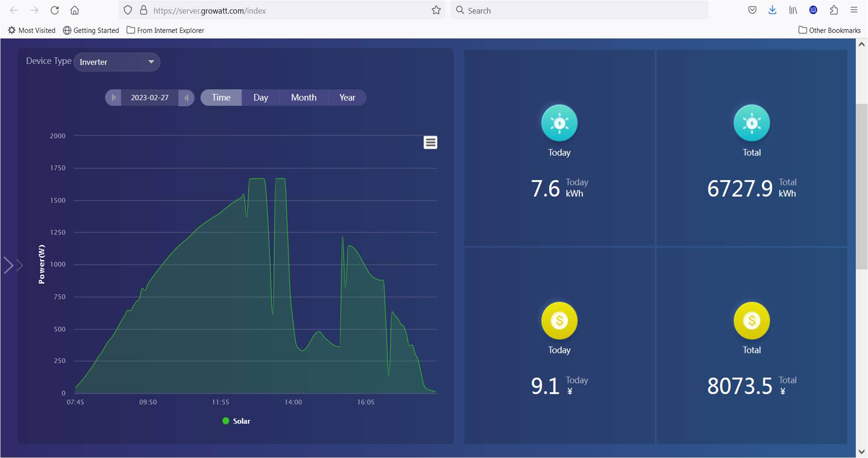Screen dimensions: 868x458
Task: Open the Firefox application menu
Action: click(854, 10)
